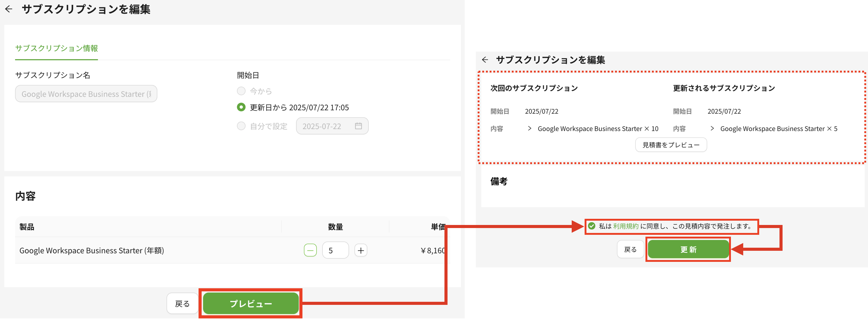
Task: Click 戻る button beside プレビュー
Action: click(x=182, y=304)
